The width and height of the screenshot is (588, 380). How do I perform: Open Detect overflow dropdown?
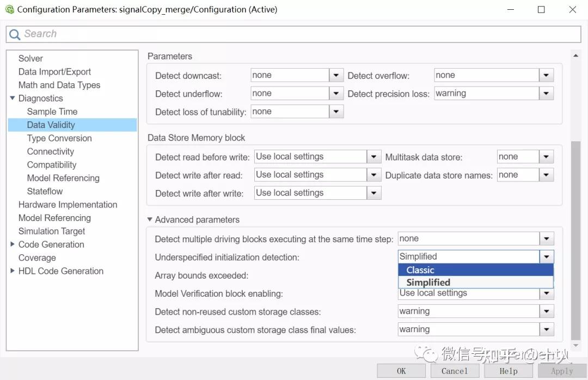tap(546, 75)
